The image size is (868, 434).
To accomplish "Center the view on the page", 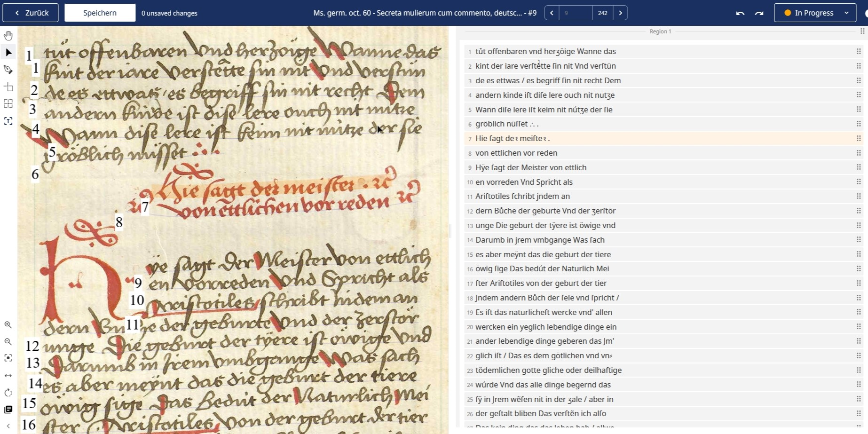I will pyautogui.click(x=8, y=358).
